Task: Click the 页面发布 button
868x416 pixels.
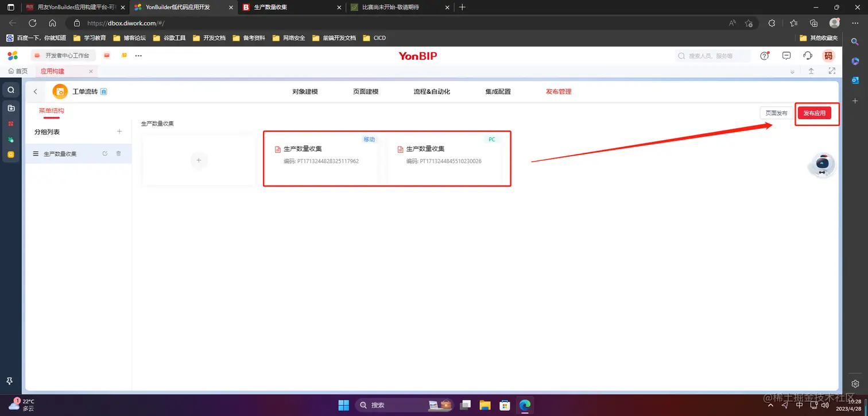Action: 776,113
